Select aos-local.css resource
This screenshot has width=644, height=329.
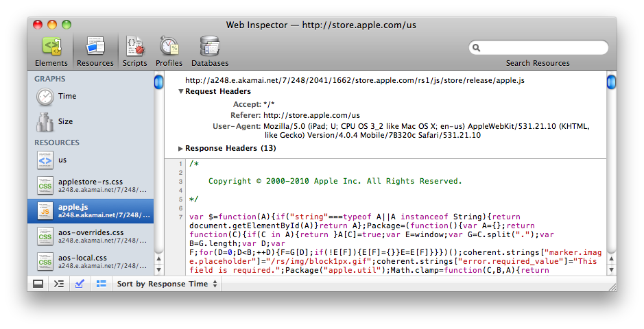(x=91, y=262)
